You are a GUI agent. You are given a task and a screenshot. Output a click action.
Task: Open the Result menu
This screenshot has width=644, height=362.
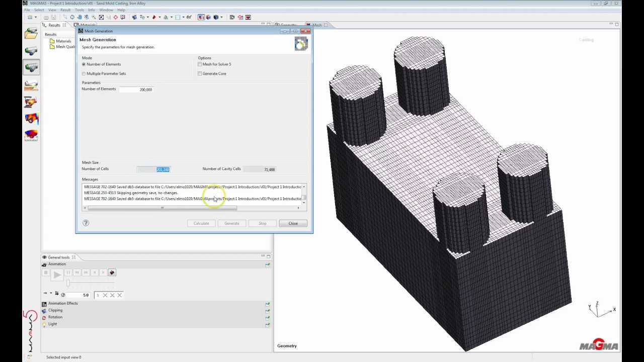[x=65, y=10]
